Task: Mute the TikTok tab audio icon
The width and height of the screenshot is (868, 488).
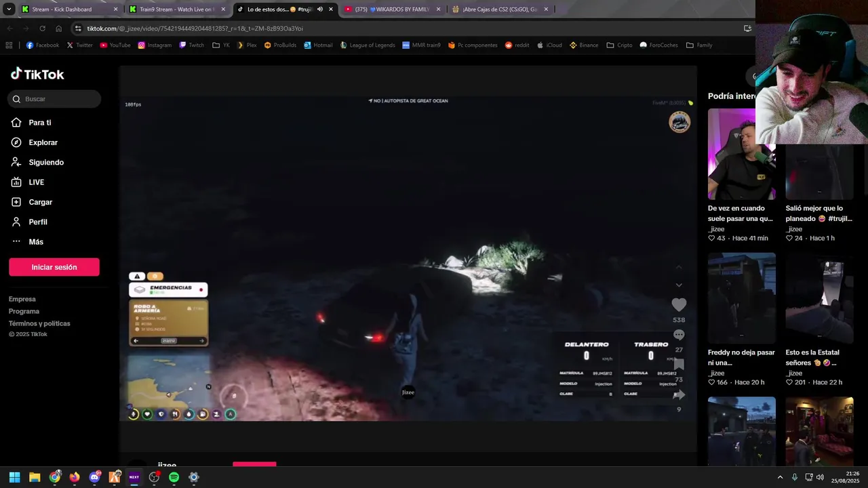Action: pos(320,9)
